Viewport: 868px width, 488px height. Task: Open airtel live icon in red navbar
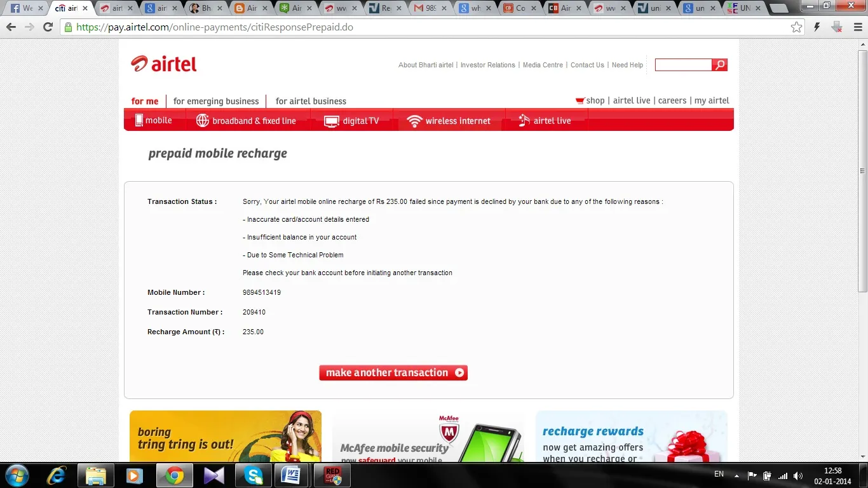524,120
